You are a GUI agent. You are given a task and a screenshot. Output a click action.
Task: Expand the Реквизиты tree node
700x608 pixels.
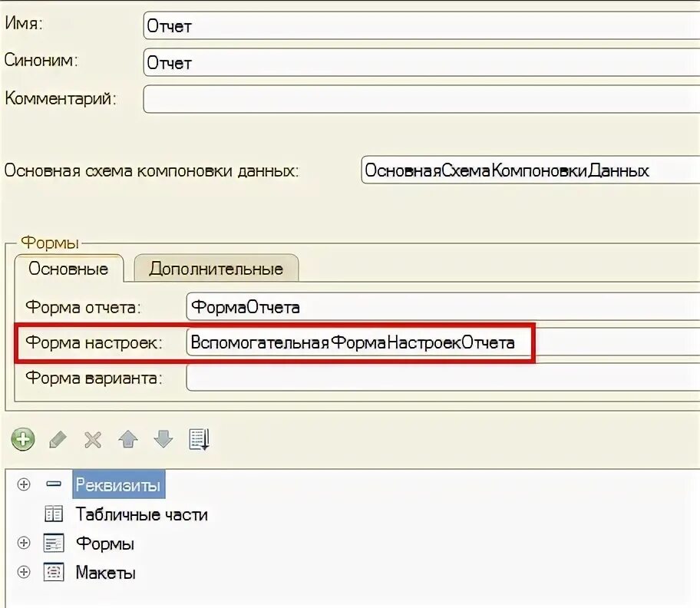tap(24, 484)
